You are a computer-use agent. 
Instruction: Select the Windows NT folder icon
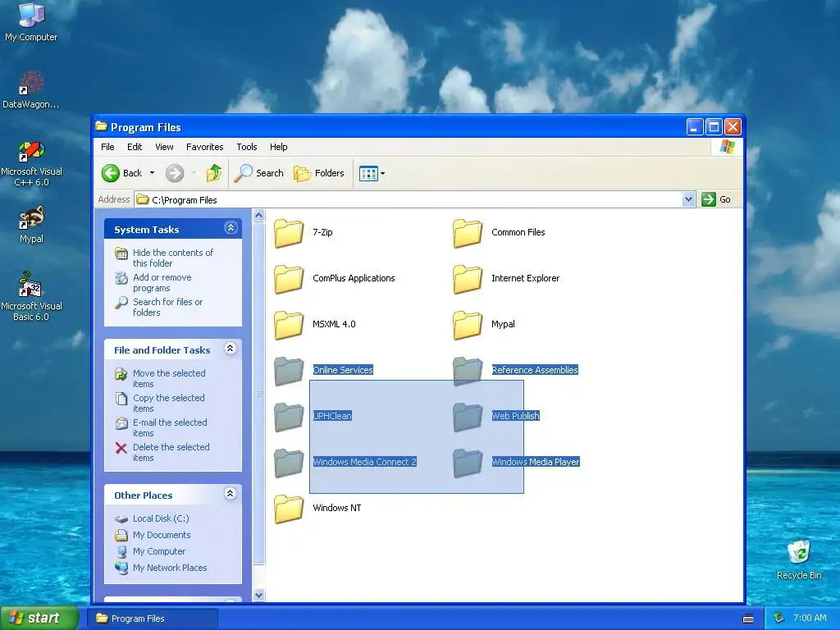(289, 509)
